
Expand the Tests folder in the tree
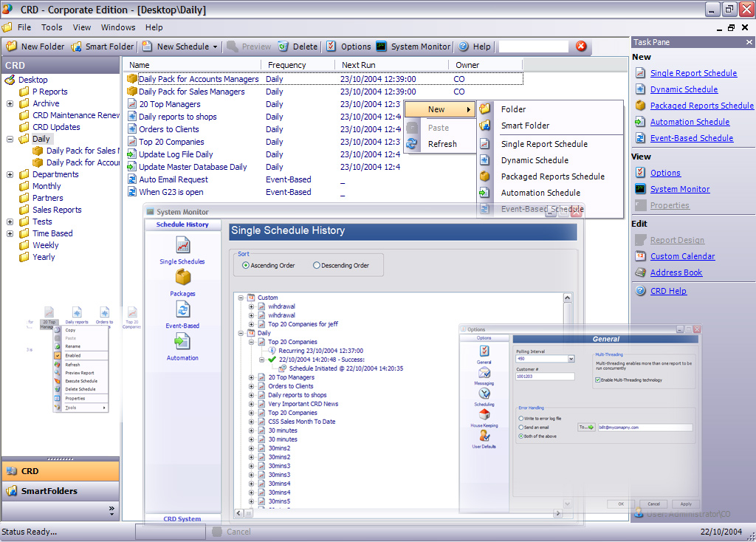point(10,222)
